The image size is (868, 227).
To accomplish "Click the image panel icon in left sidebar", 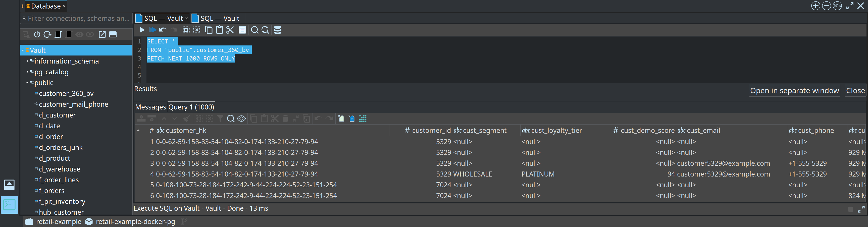I will pos(10,185).
